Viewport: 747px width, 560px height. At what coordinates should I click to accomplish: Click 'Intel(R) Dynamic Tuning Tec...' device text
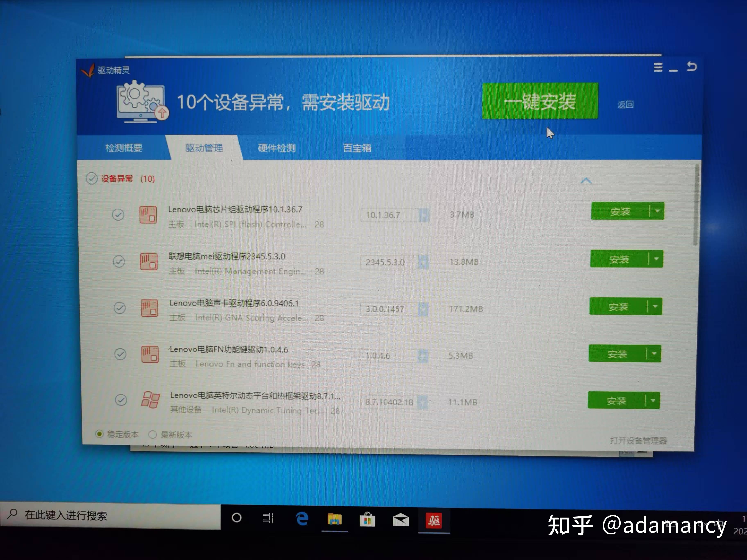[x=268, y=410]
